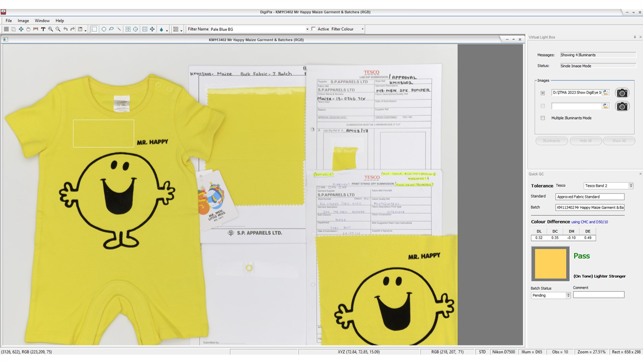643x363 pixels.
Task: Click the circular target toolbar icon
Action: [135, 29]
